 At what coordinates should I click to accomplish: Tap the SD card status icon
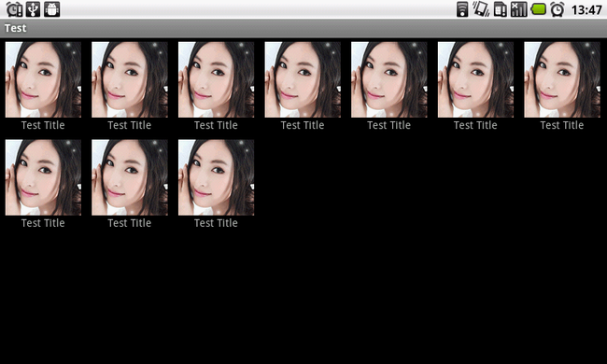501,9
